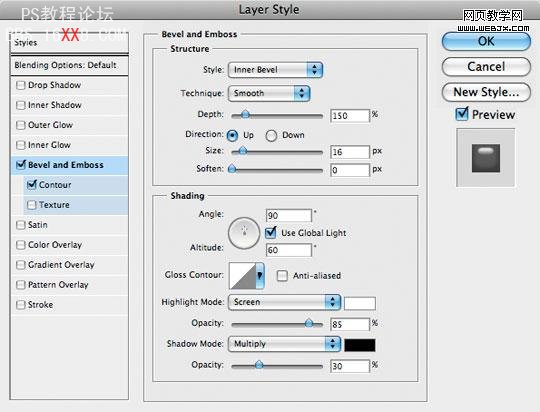Select the Texture sub-item label
This screenshot has height=412, width=540.
54,205
